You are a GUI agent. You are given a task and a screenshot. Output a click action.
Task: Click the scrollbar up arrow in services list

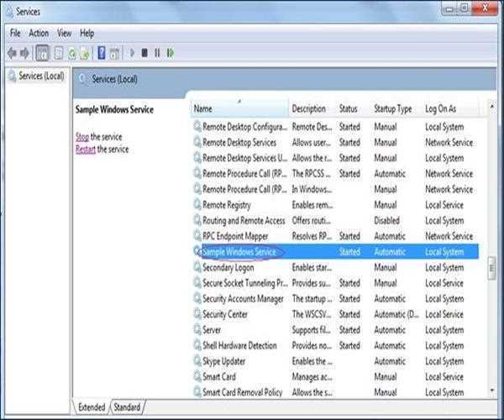[492, 106]
